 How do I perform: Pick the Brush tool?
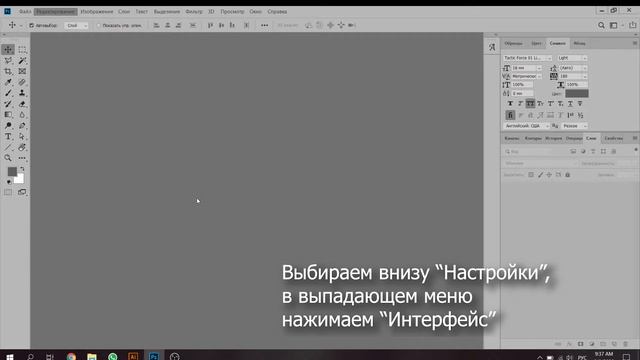8,93
